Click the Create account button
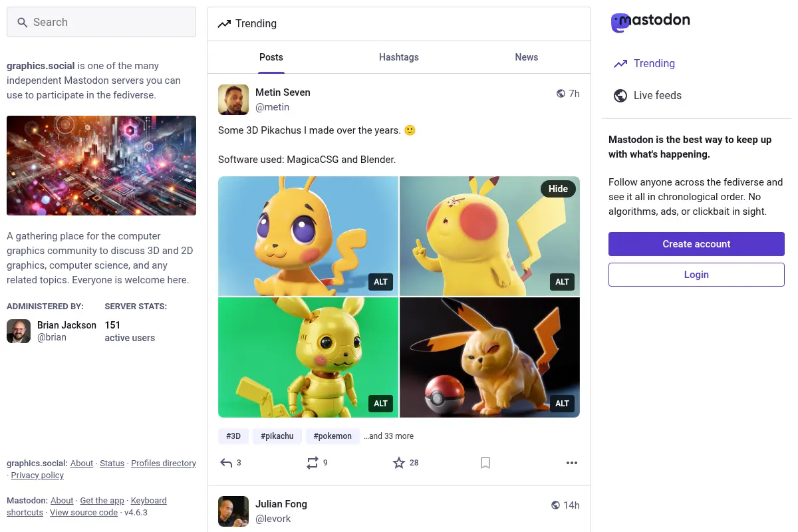 696,244
